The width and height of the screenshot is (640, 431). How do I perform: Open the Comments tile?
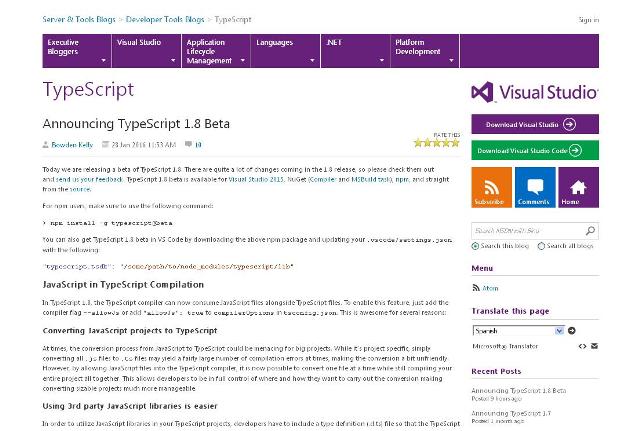(535, 187)
